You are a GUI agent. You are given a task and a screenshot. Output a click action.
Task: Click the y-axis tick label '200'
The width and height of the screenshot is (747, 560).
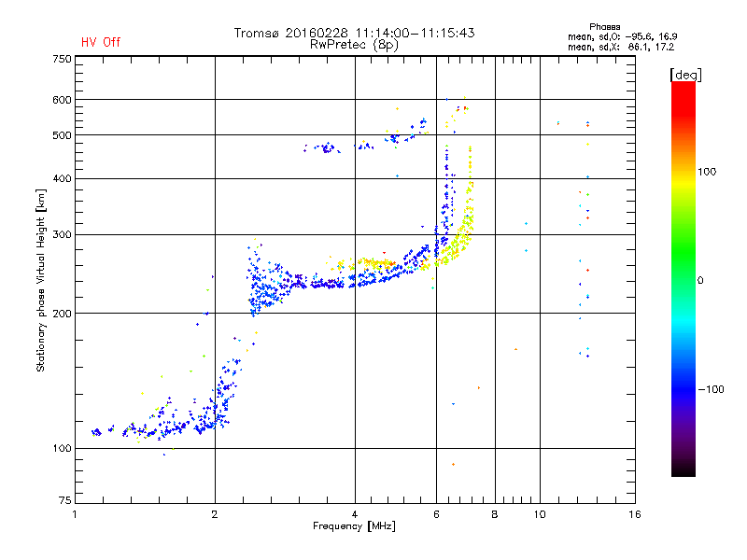pos(62,314)
